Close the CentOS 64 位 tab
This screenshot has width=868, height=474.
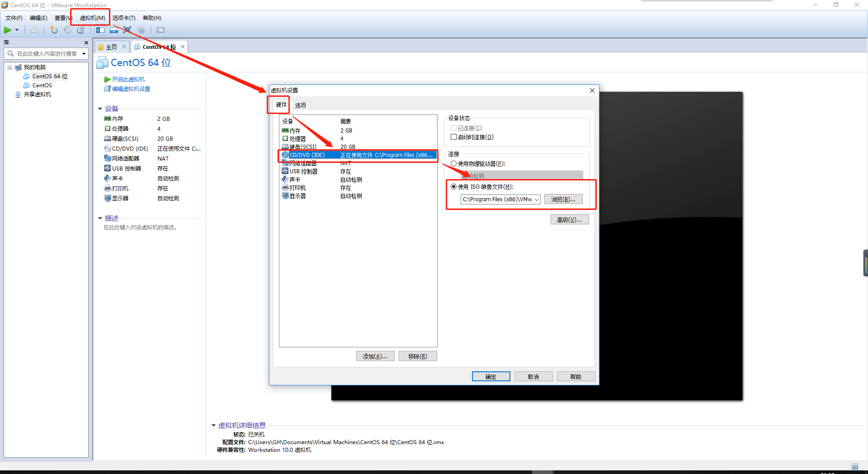(183, 47)
